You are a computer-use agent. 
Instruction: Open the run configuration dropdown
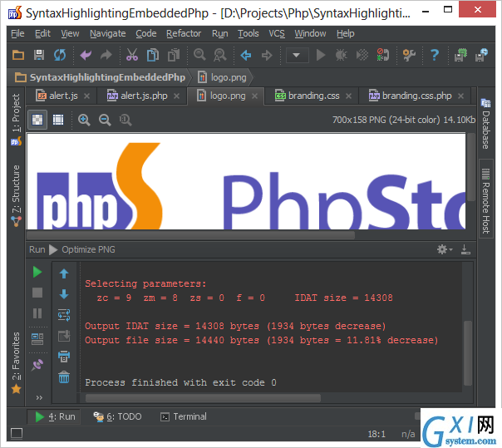click(x=297, y=55)
